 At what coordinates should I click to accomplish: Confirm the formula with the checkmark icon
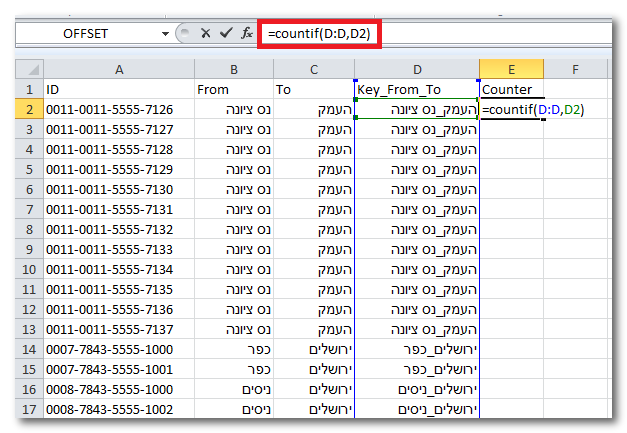(226, 33)
